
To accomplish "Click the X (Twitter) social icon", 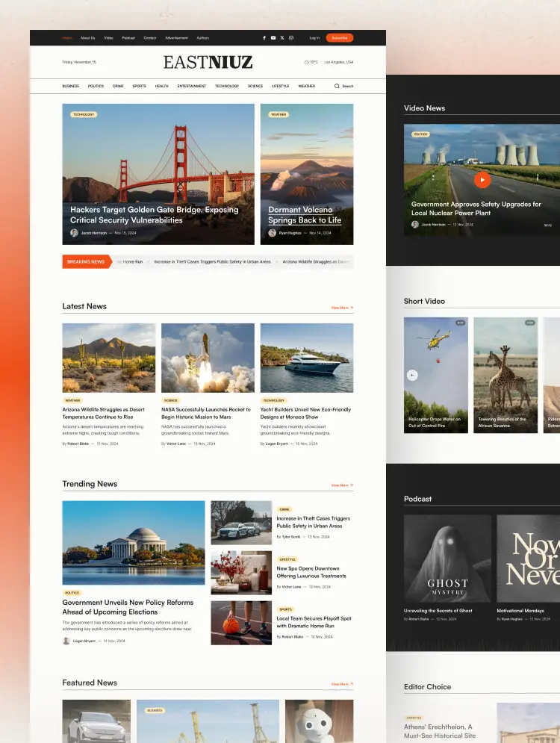I will [x=282, y=37].
